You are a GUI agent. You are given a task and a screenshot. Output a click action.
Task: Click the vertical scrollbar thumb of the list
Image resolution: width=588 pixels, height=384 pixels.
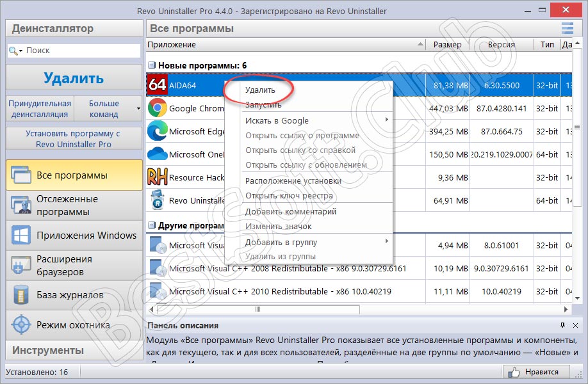pyautogui.click(x=577, y=127)
